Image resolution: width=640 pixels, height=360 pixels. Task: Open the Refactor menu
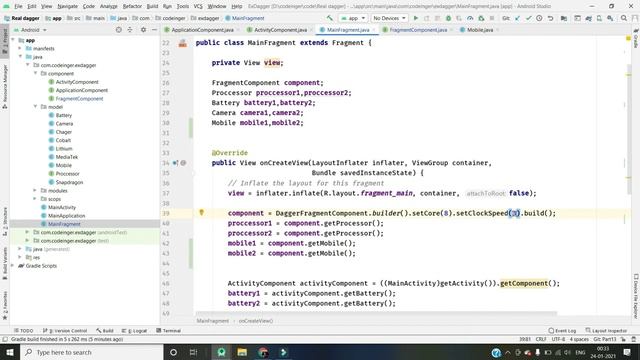(x=132, y=6)
